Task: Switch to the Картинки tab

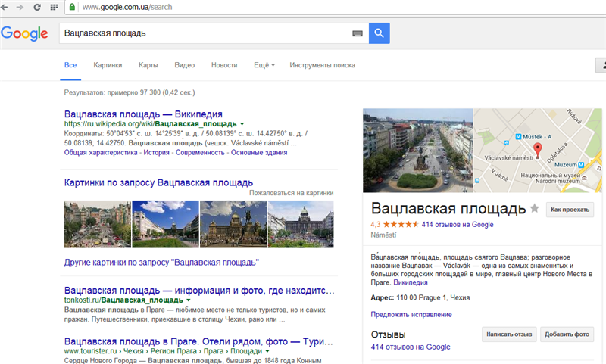Action: (108, 65)
